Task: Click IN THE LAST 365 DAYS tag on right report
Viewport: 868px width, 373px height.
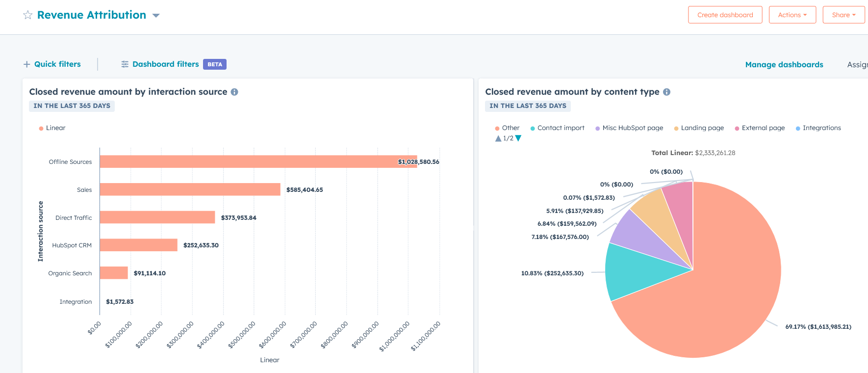Action: [x=528, y=106]
